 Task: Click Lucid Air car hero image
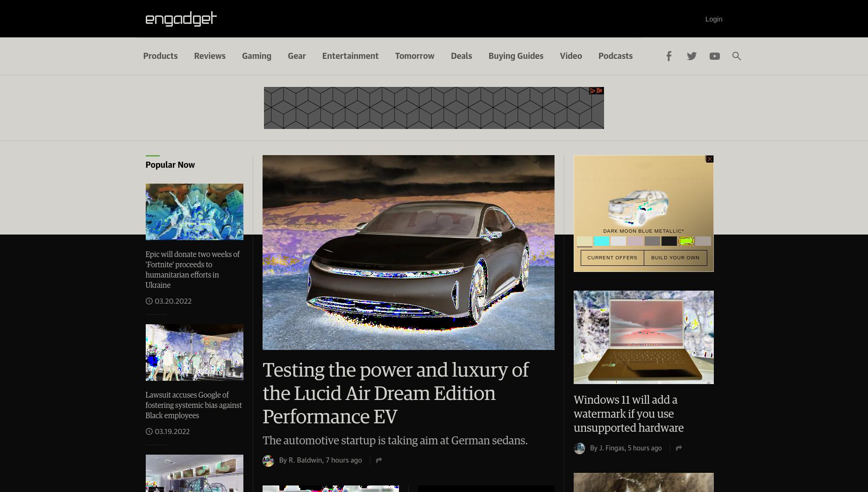408,252
